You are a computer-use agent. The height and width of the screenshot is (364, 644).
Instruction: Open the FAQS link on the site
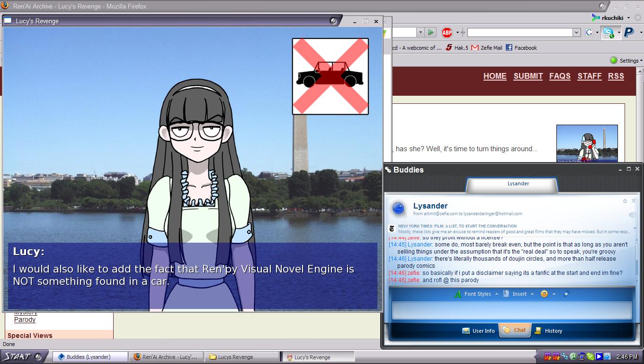tap(560, 76)
